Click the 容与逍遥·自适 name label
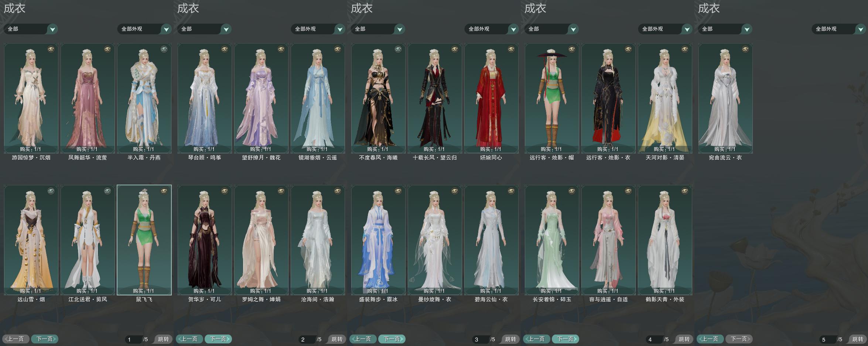This screenshot has width=868, height=346. (x=608, y=299)
